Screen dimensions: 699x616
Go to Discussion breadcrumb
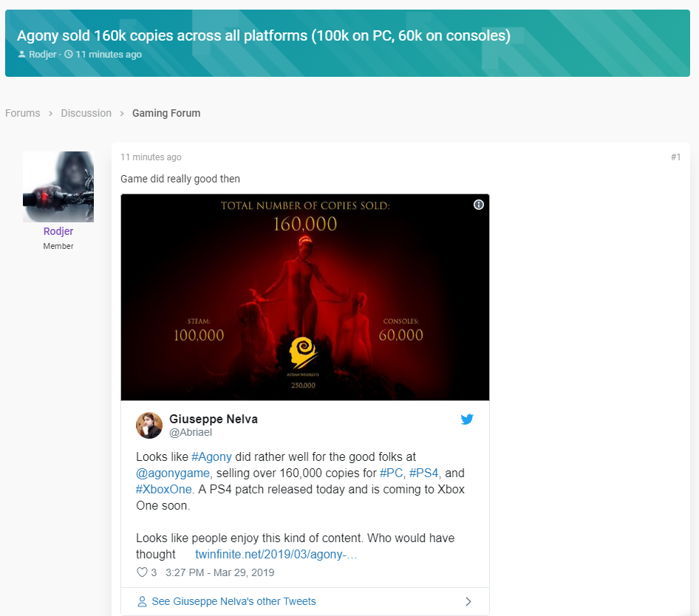coord(86,113)
